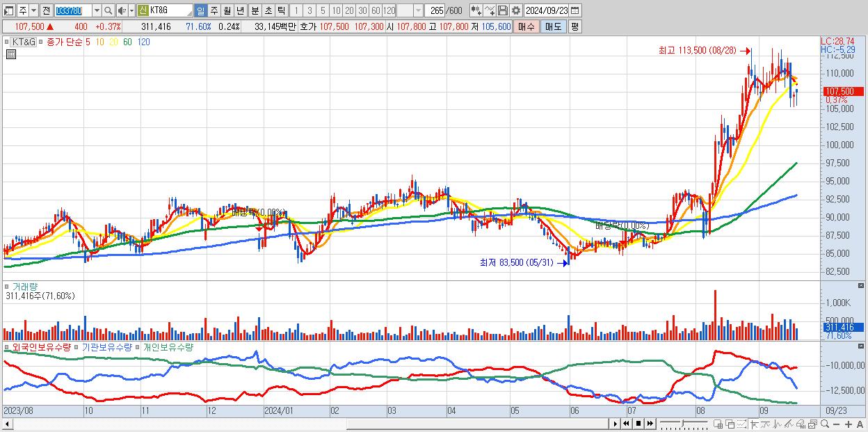Click the diagonal hatch drawing icon
This screenshot has width=868, height=432.
[789, 424]
